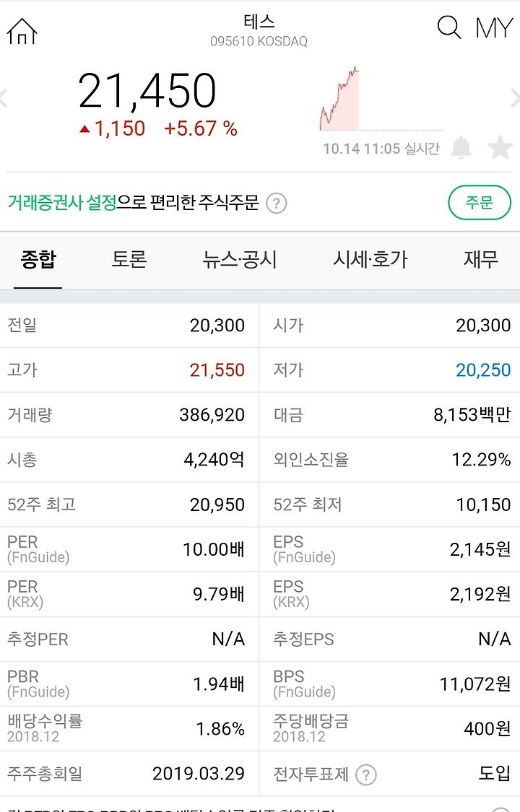Go to the home screen icon
The height and width of the screenshot is (812, 520).
pos(22,31)
